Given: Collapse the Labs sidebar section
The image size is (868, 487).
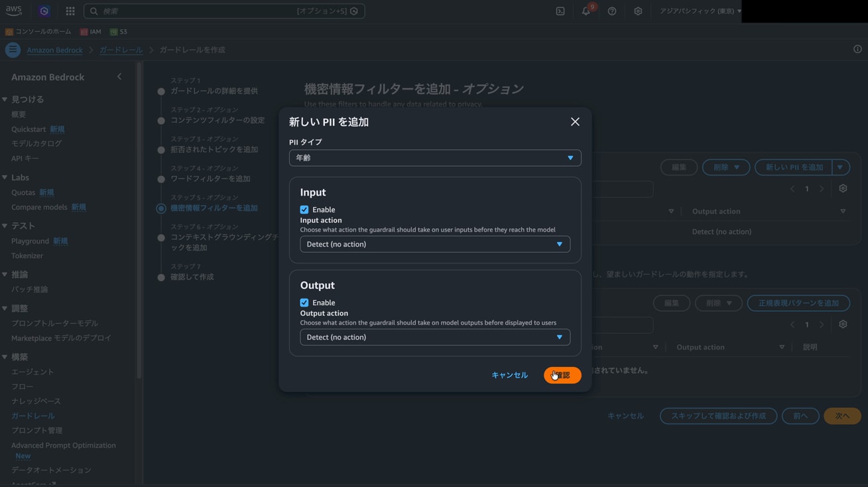Looking at the screenshot, I should click(x=5, y=178).
